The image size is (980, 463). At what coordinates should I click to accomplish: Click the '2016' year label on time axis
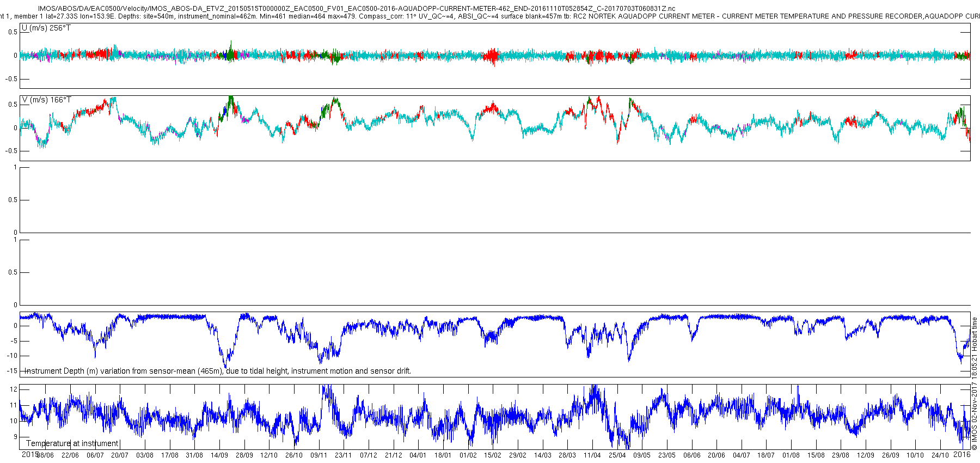962,454
